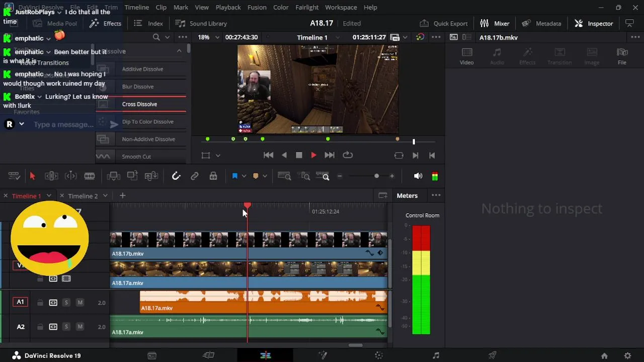Open the viewer Timeline 1 name dropdown
The height and width of the screenshot is (362, 644).
(337, 37)
